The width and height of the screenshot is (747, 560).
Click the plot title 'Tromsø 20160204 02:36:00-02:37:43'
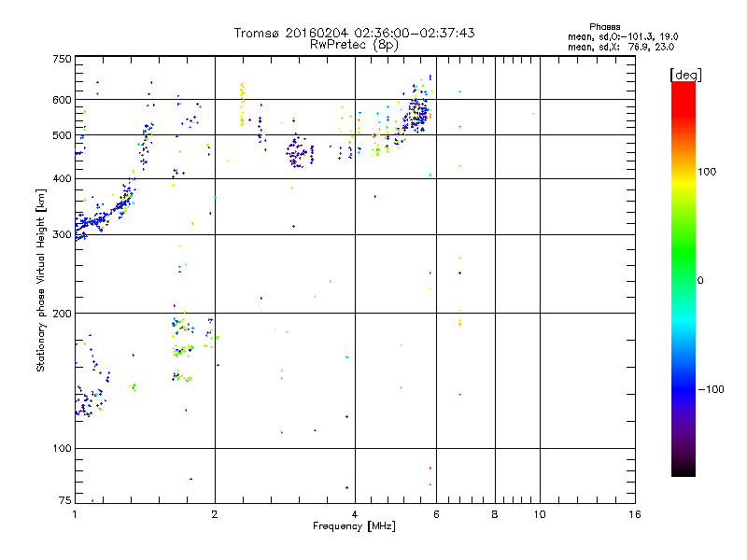click(354, 33)
